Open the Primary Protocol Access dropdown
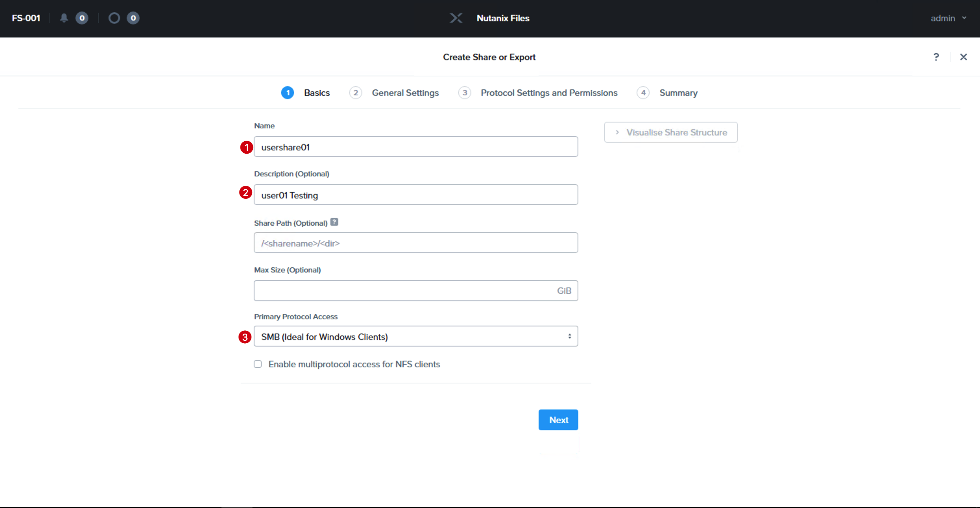This screenshot has height=508, width=980. click(416, 336)
